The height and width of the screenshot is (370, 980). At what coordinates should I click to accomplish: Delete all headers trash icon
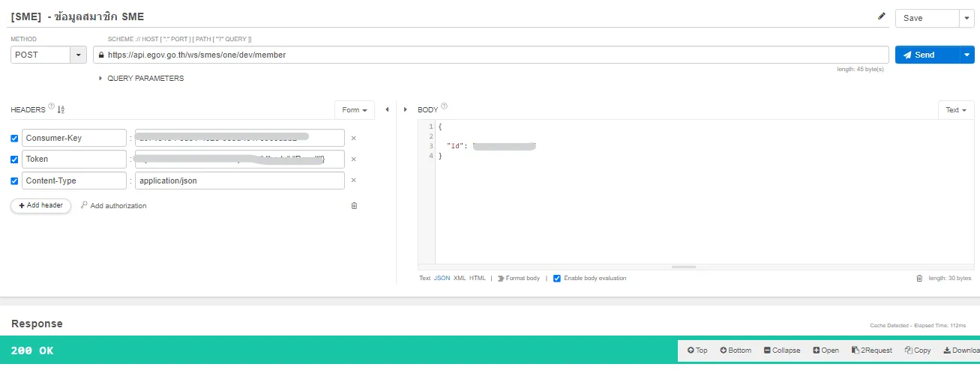tap(354, 205)
